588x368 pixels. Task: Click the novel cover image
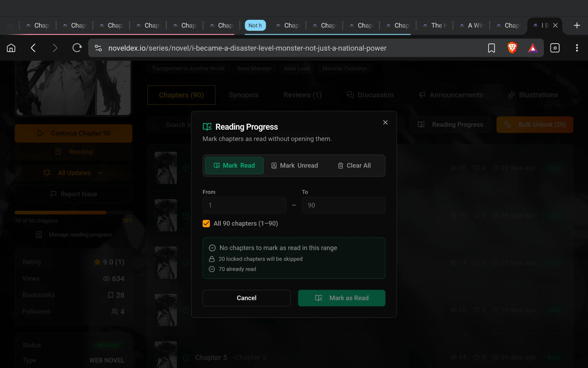(x=73, y=88)
